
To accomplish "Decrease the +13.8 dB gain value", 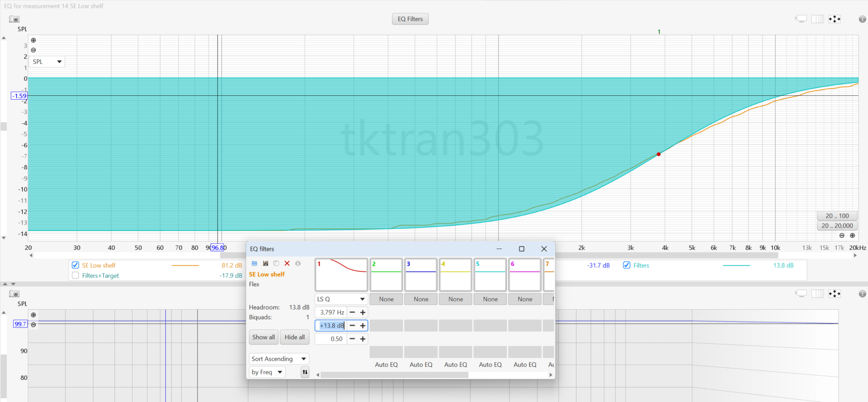I will pos(352,325).
